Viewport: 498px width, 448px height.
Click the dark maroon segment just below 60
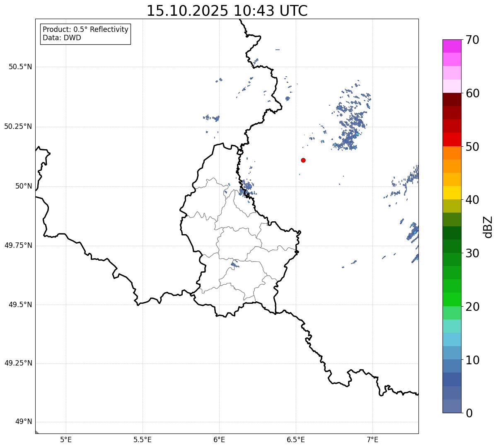(452, 99)
